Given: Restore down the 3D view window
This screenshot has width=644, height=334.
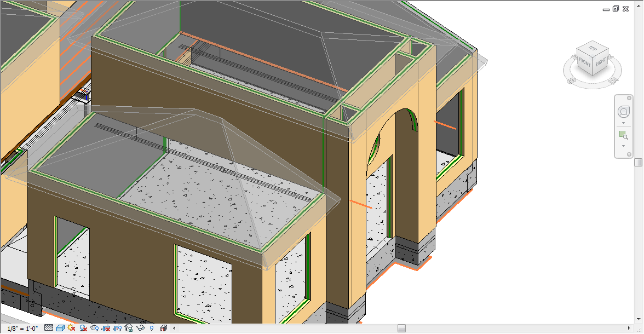Looking at the screenshot, I should 616,9.
